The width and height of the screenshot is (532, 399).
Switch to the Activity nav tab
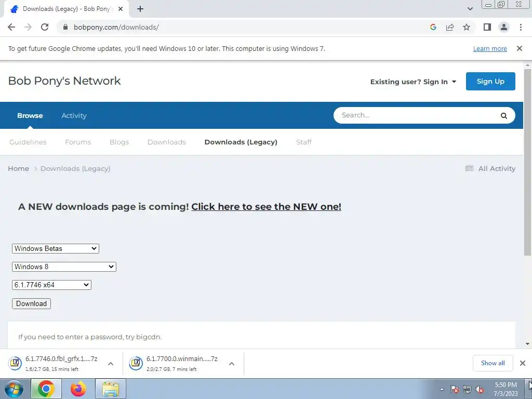coord(74,116)
